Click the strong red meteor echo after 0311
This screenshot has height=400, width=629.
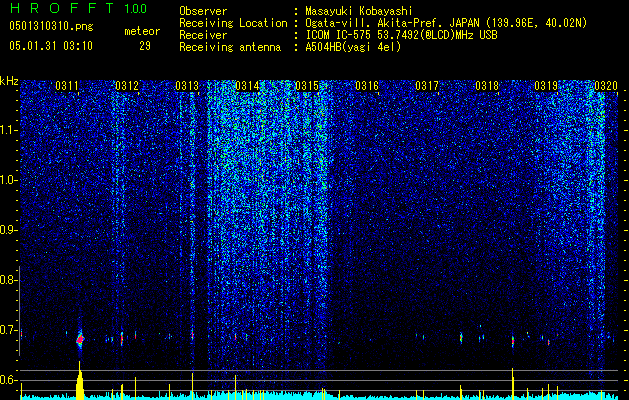tap(80, 339)
